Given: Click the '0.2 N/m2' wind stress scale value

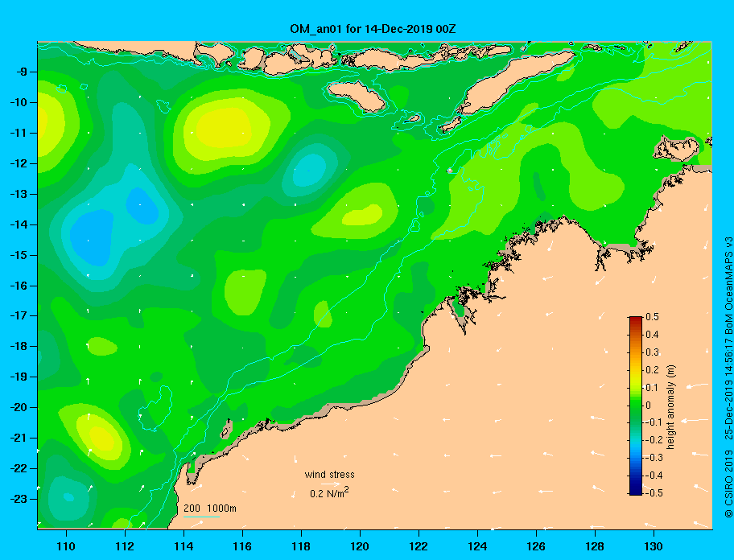Looking at the screenshot, I should pos(329,492).
